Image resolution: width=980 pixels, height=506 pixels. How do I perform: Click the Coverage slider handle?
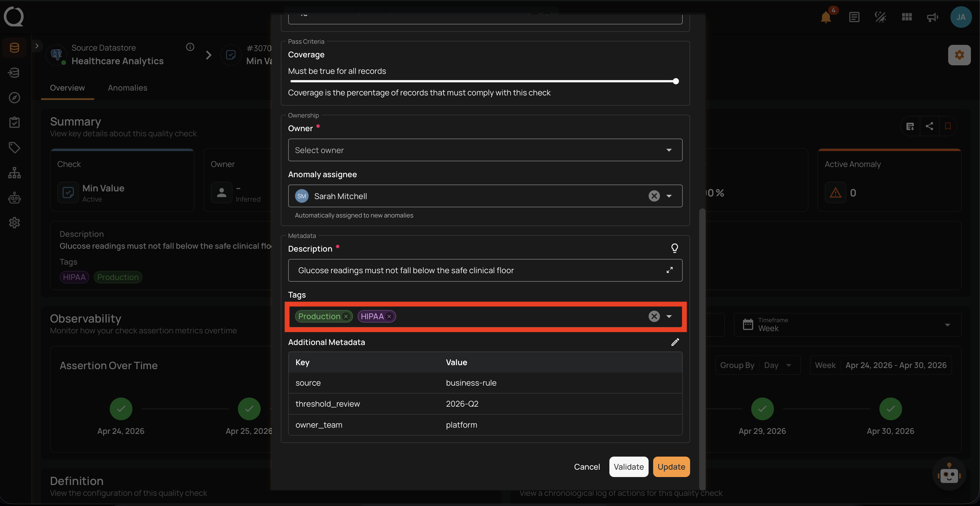click(676, 81)
